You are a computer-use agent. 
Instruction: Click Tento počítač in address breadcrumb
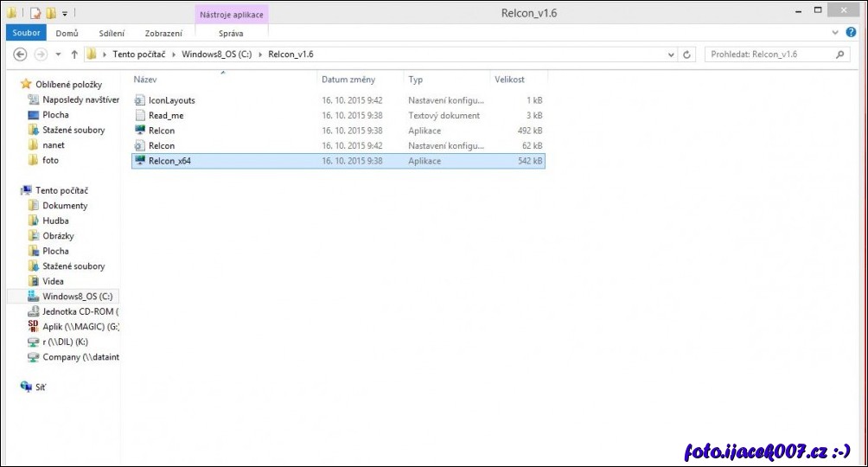pos(143,54)
